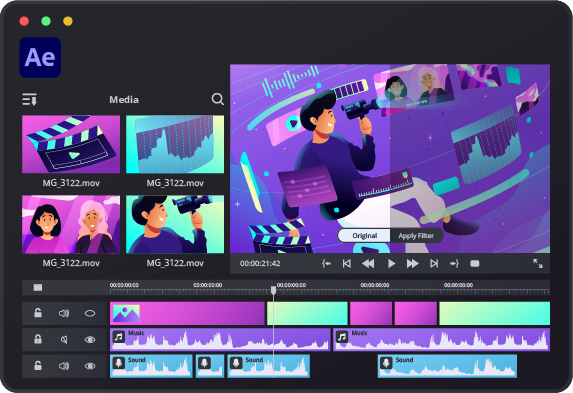Click the stop square in playback bar
This screenshot has width=573, height=393.
coord(475,264)
